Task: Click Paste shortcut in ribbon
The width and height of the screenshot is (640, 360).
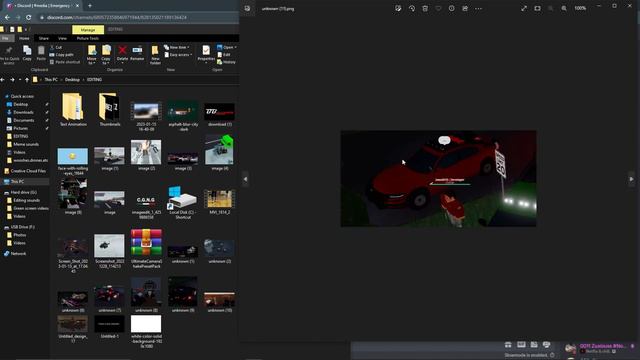Action: pos(64,62)
